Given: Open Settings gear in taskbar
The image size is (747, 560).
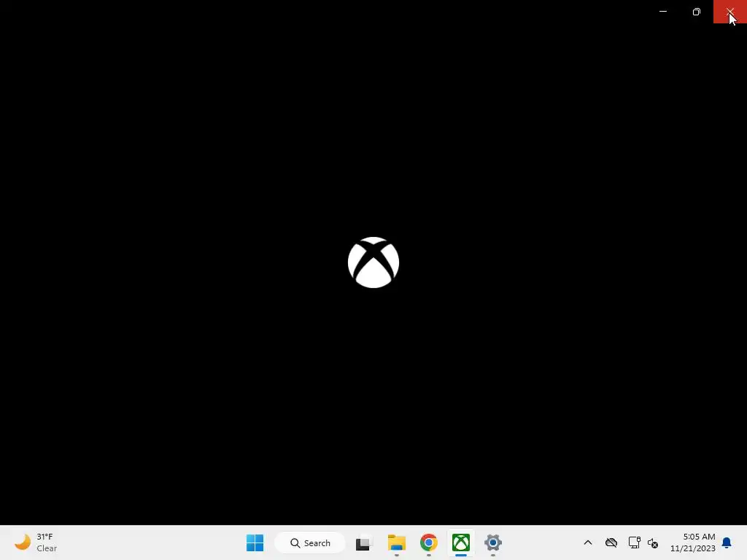Looking at the screenshot, I should 493,542.
